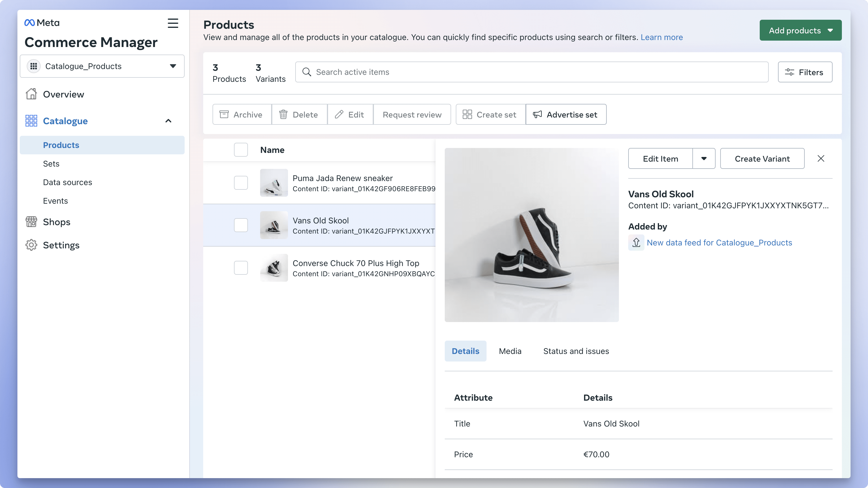Check the Puma Jada Renew sneaker checkbox
Image resolution: width=868 pixels, height=488 pixels.
(x=241, y=182)
